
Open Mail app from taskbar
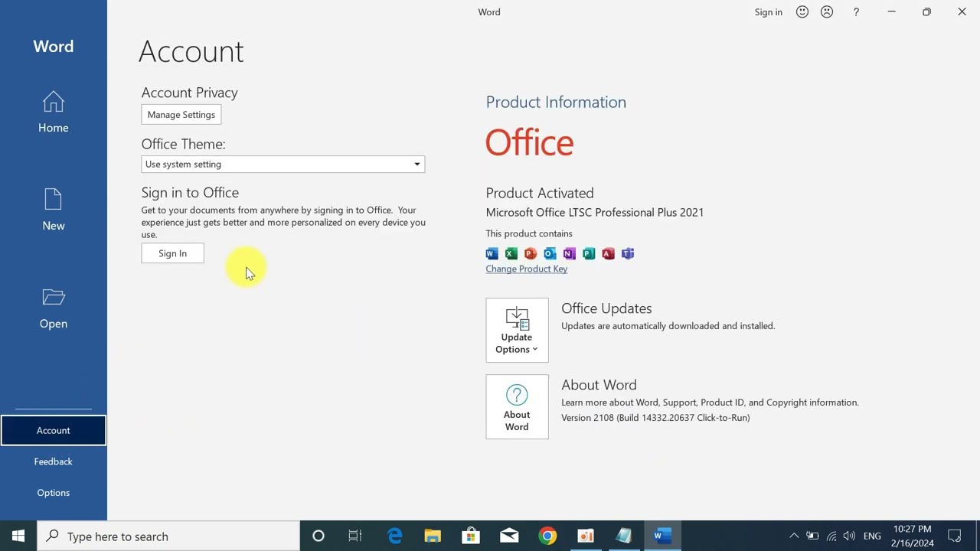(509, 536)
